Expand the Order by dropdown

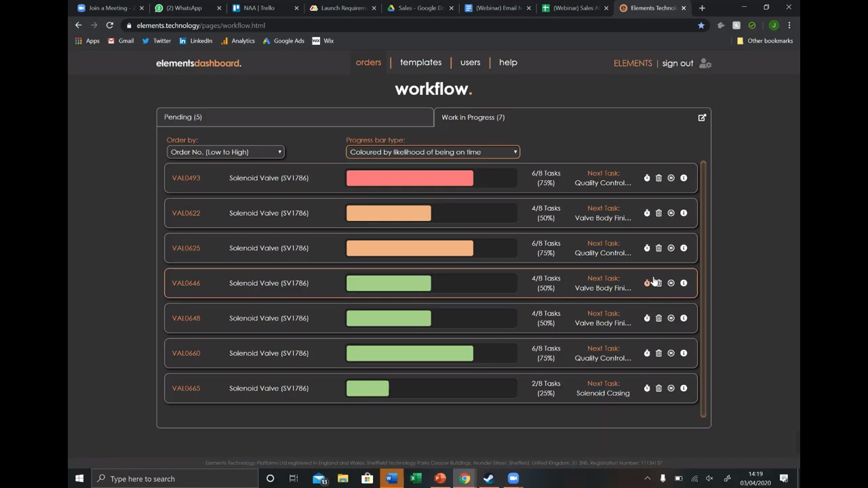tap(225, 152)
